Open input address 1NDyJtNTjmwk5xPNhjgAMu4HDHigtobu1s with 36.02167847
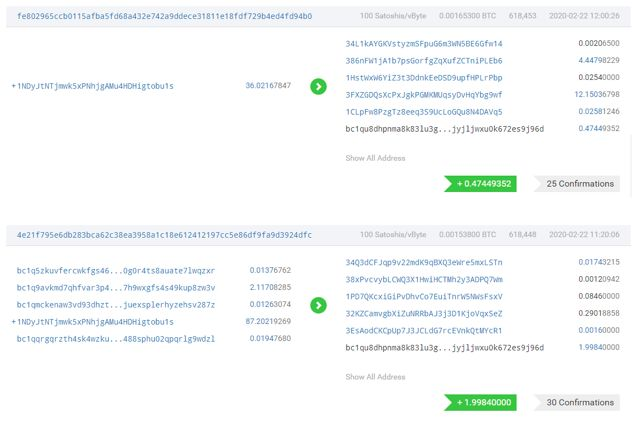 [x=95, y=86]
